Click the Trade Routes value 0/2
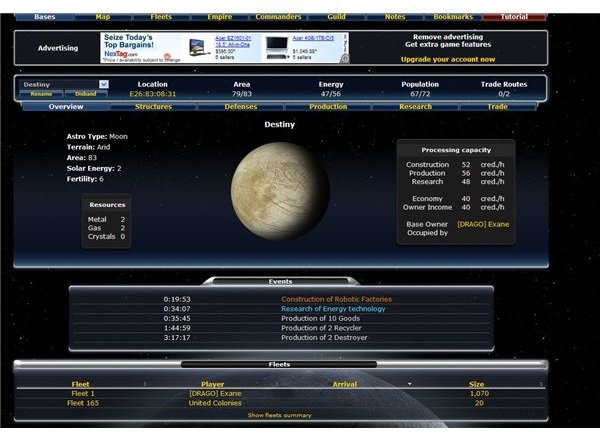This screenshot has height=434, width=600. 504,94
